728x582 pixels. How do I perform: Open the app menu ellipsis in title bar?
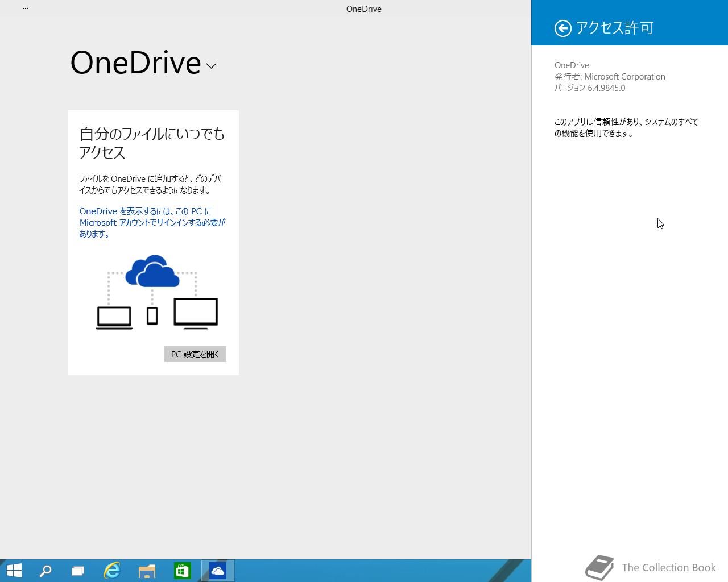click(x=26, y=9)
